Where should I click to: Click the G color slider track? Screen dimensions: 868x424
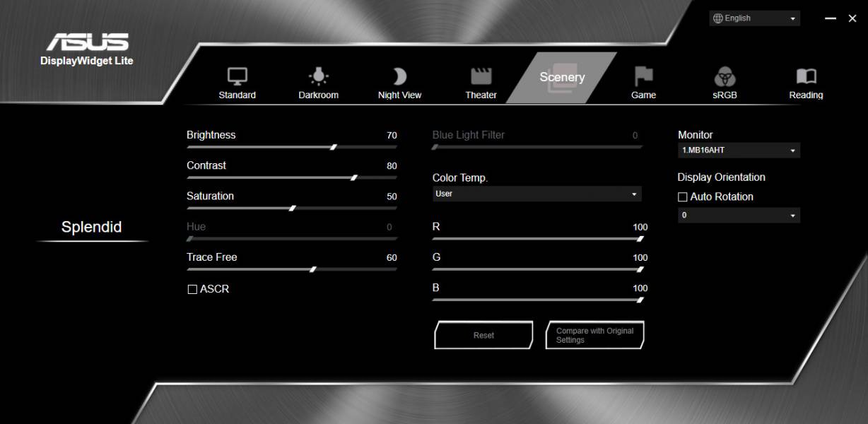538,269
